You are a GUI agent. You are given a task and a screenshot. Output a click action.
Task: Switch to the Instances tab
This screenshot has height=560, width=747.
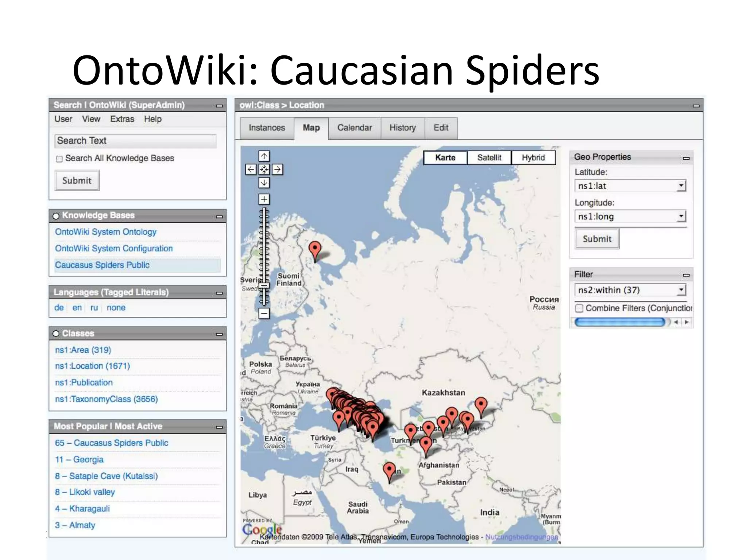267,128
